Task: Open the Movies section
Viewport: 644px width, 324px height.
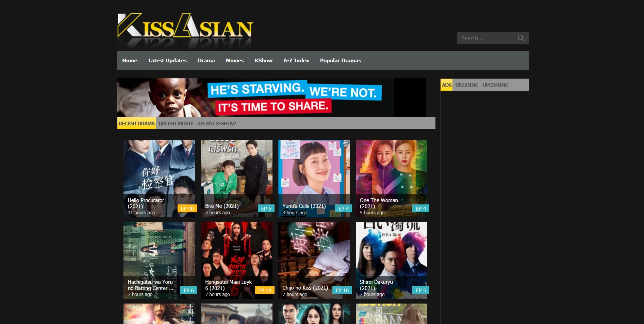Action: tap(235, 61)
